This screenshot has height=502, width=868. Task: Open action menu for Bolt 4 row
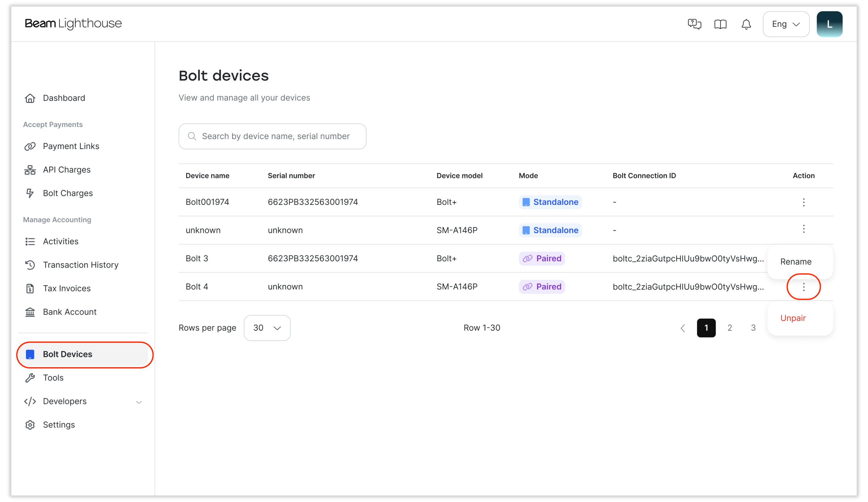[x=804, y=287]
